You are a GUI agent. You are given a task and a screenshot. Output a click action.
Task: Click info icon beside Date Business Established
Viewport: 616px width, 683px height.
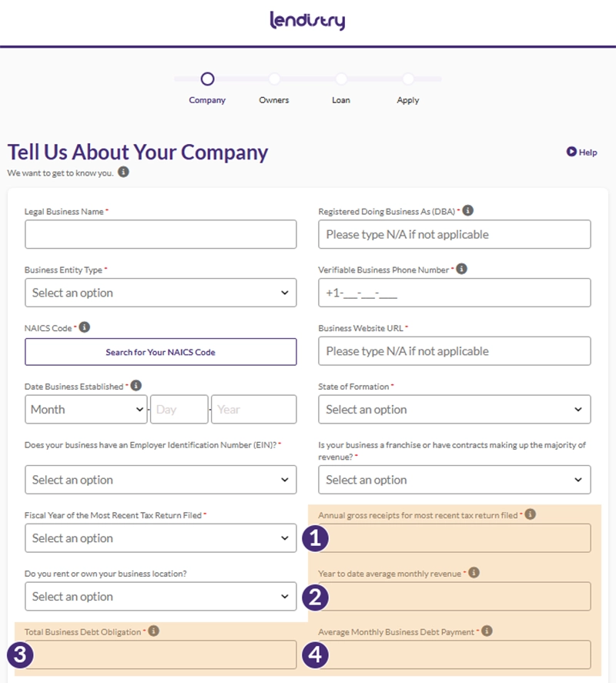pos(136,385)
